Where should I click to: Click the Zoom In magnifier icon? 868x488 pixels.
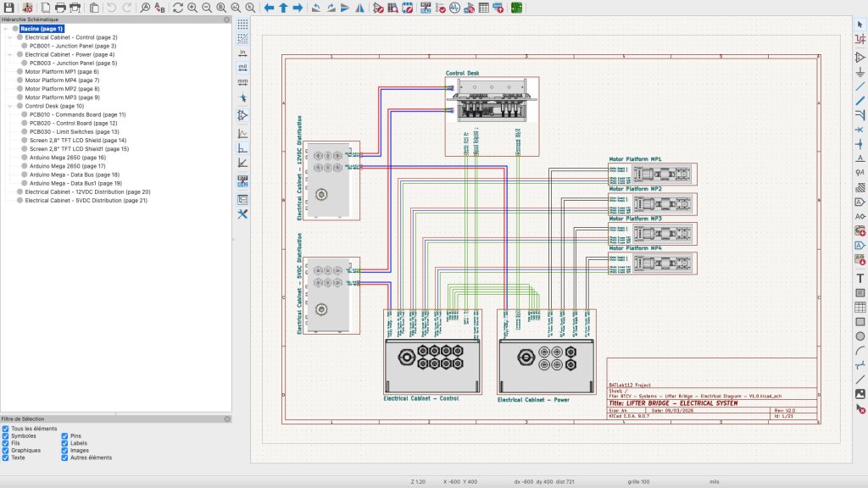(x=192, y=8)
